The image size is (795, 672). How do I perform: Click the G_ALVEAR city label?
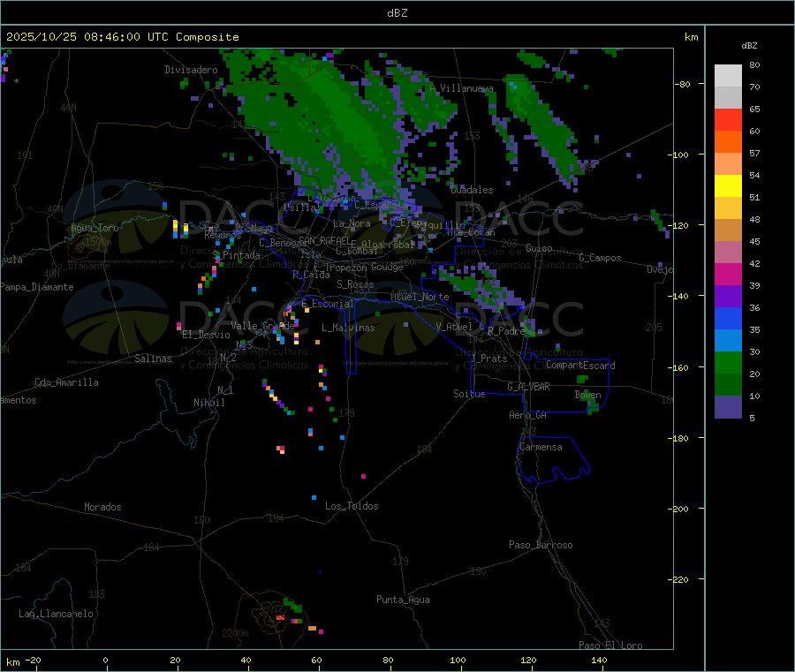[x=528, y=387]
